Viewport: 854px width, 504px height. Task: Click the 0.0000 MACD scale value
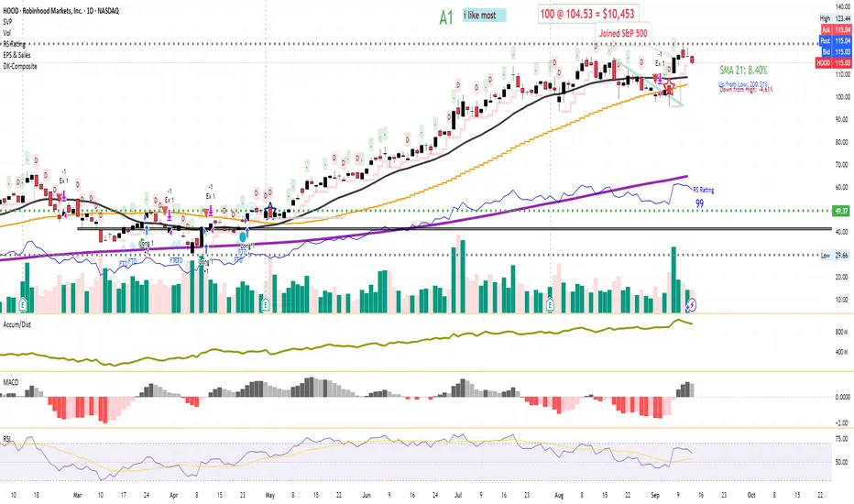point(842,397)
